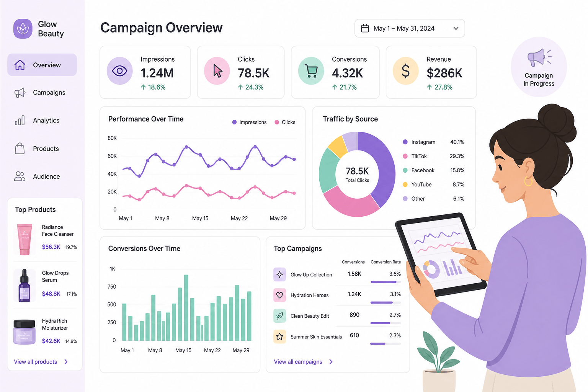Click the Impressions eye icon
This screenshot has height=392, width=588.
[x=120, y=71]
